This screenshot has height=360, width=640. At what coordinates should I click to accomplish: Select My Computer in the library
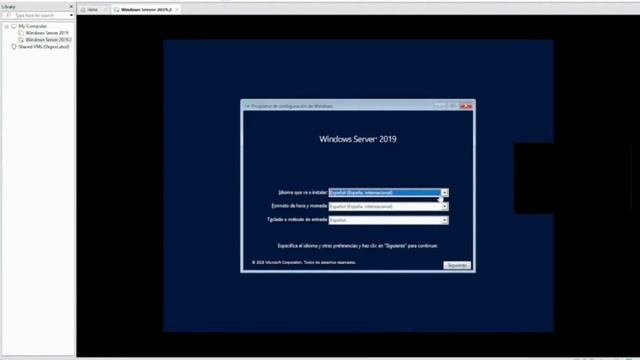(32, 26)
